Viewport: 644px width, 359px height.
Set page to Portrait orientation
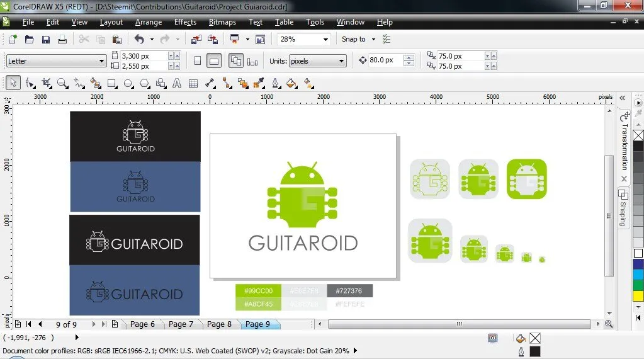pos(198,61)
